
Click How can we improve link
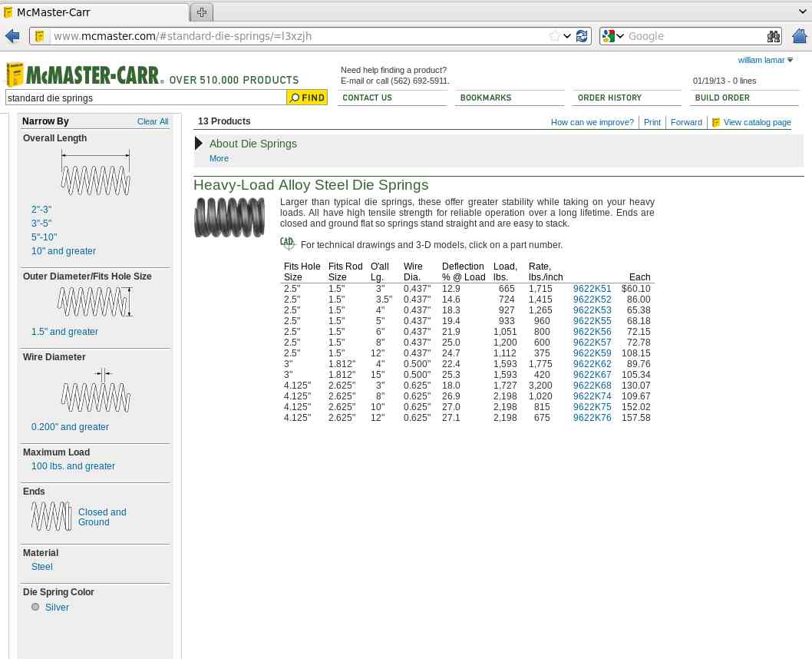[x=592, y=122]
